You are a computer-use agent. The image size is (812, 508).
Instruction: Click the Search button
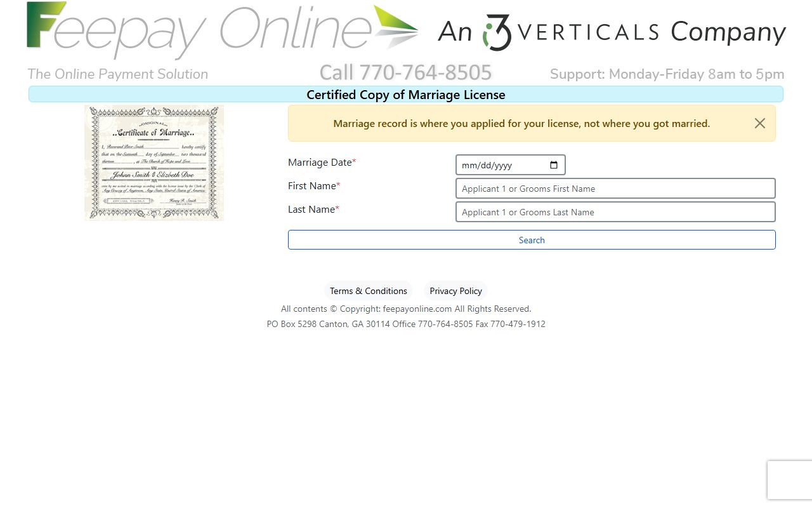(532, 240)
